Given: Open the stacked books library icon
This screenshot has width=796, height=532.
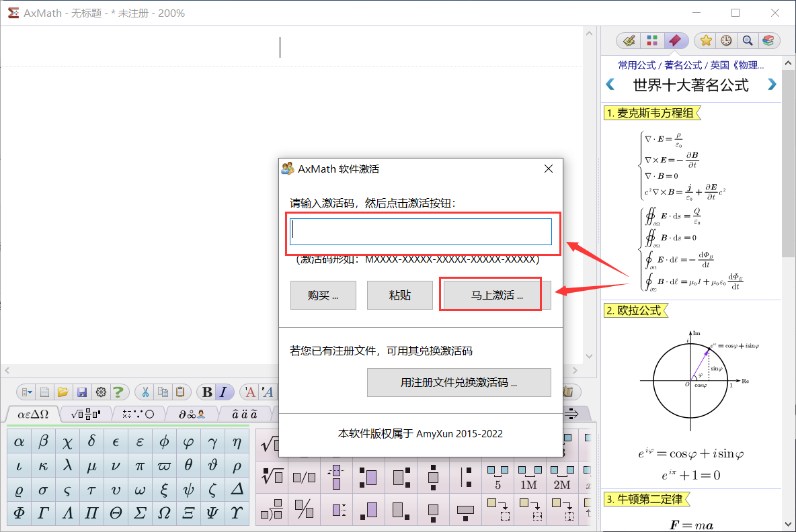Looking at the screenshot, I should point(768,41).
